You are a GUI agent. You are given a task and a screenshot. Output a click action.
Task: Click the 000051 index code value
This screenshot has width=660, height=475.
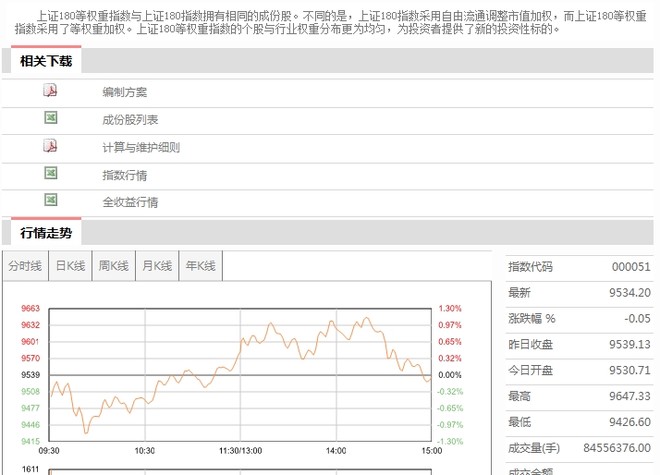[x=631, y=267]
